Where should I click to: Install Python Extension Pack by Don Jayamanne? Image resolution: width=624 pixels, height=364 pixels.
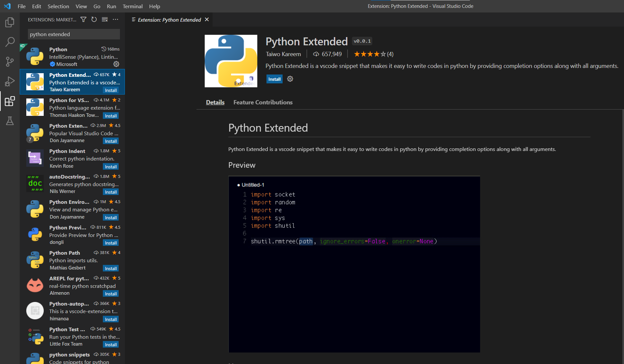coord(111,141)
